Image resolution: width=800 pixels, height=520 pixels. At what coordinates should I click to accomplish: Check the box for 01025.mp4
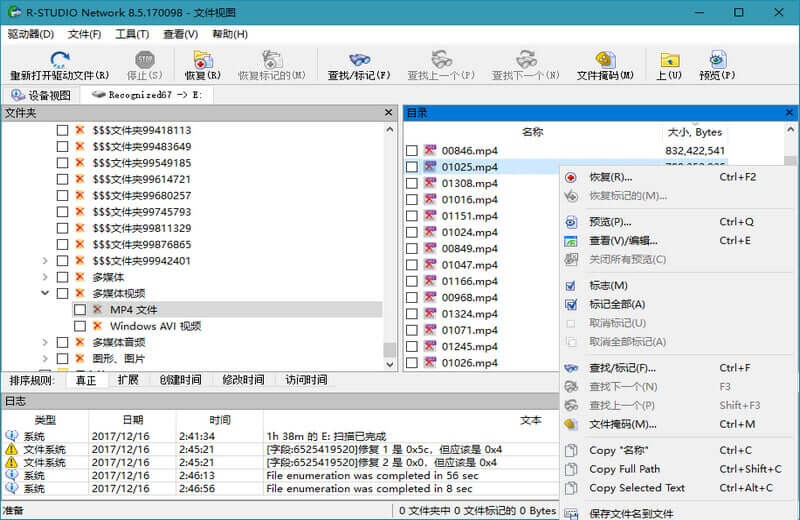coord(412,167)
